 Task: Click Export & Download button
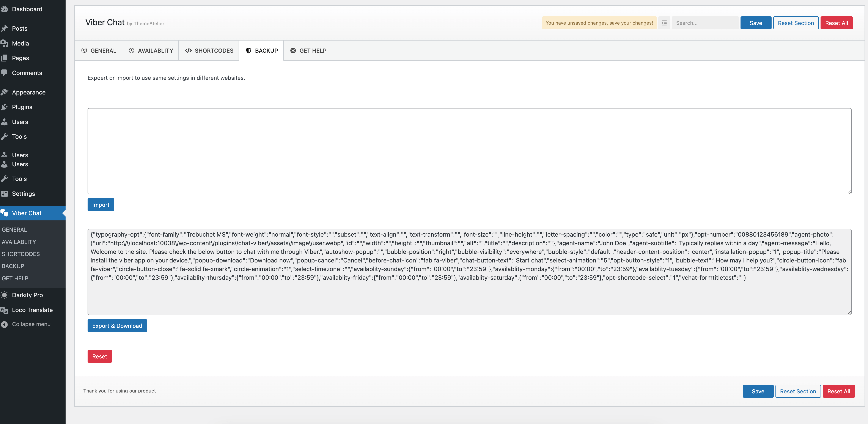117,326
